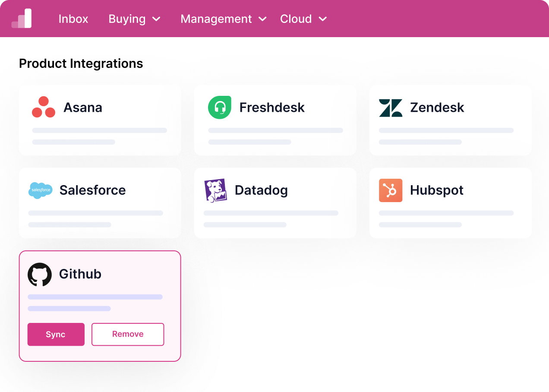Click the Hubspot orange logo
This screenshot has width=549, height=392.
click(391, 190)
